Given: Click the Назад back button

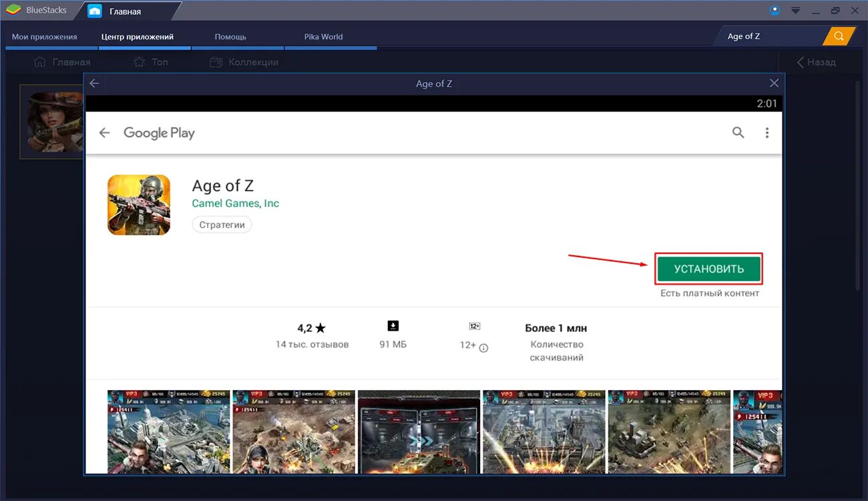Looking at the screenshot, I should pyautogui.click(x=816, y=62).
